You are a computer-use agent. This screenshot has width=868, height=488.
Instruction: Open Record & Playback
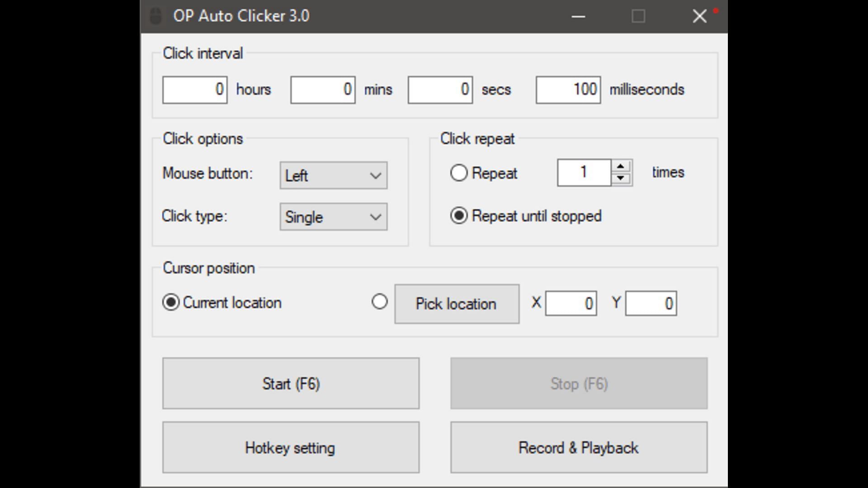(579, 448)
